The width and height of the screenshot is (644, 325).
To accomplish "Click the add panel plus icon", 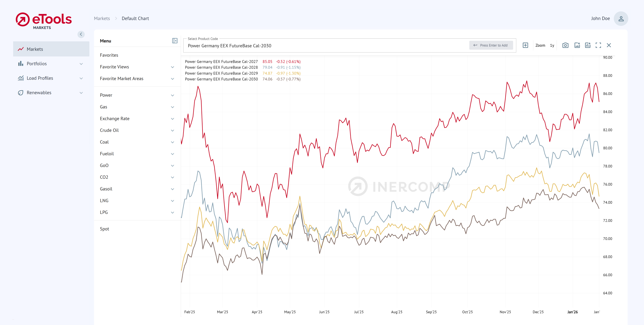I will pyautogui.click(x=525, y=45).
